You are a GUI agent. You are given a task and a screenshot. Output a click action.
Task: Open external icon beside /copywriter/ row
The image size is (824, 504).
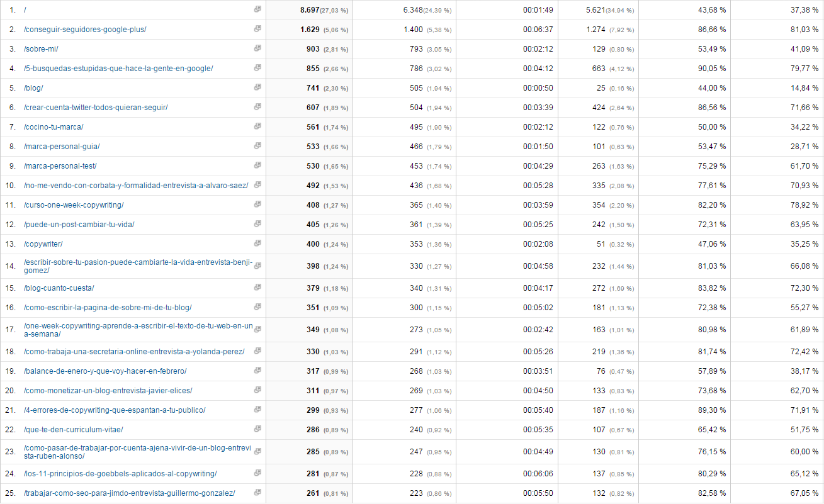click(257, 244)
